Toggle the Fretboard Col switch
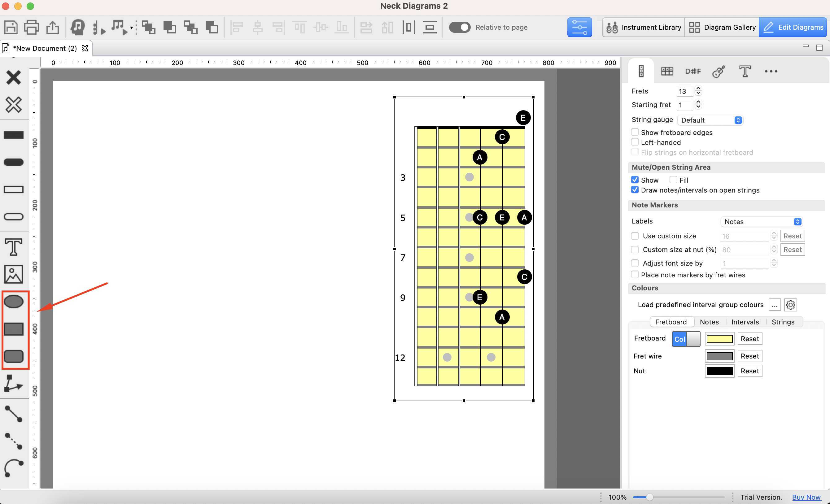The height and width of the screenshot is (504, 830). pyautogui.click(x=686, y=339)
